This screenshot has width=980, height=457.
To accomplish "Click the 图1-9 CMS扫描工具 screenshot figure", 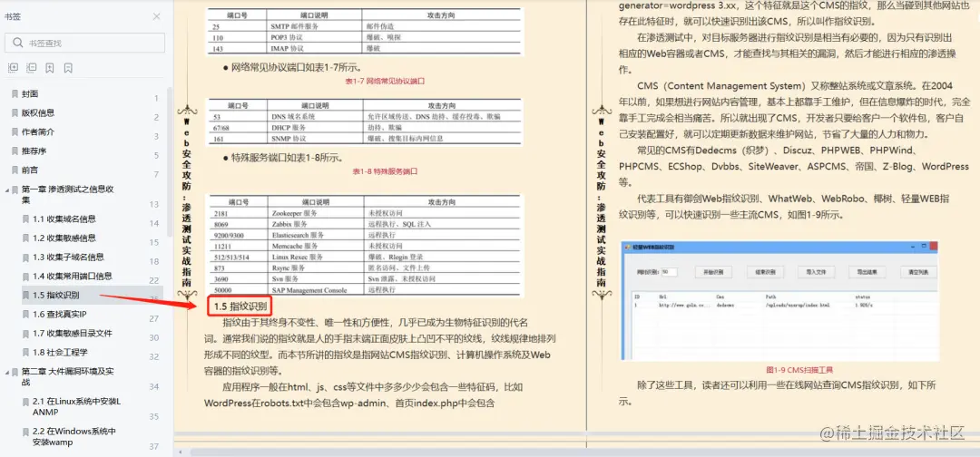I will point(779,301).
